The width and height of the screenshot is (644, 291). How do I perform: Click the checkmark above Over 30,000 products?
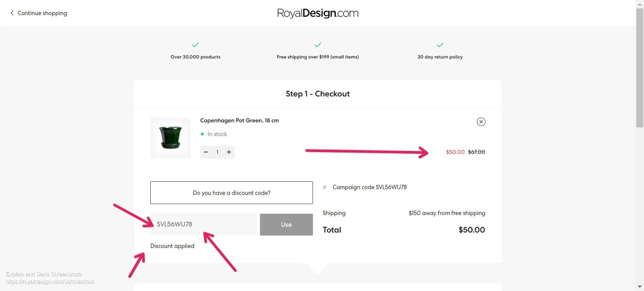click(195, 45)
